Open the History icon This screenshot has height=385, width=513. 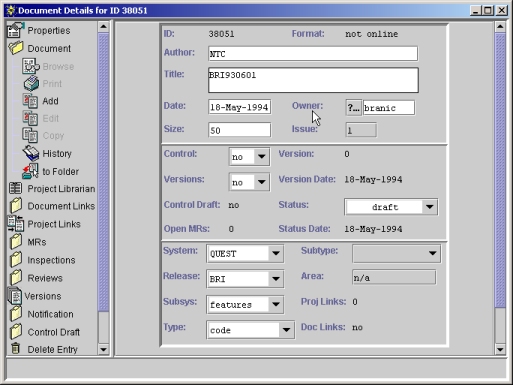pos(31,153)
